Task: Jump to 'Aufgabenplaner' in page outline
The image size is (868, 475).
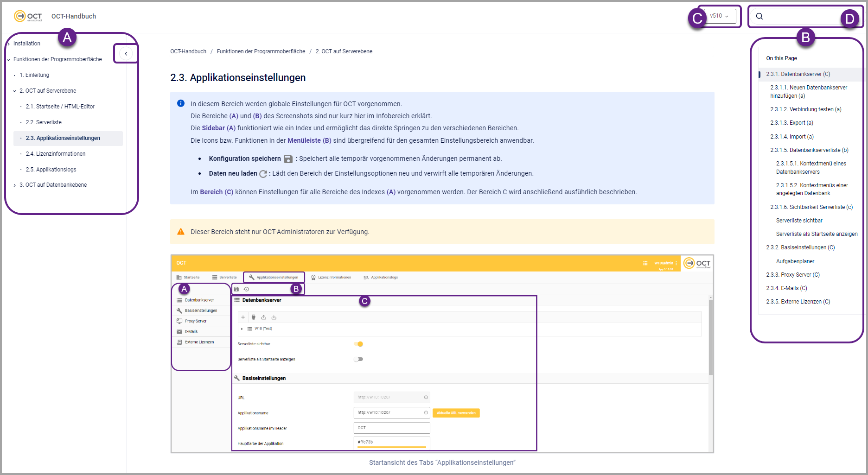Action: click(x=795, y=261)
